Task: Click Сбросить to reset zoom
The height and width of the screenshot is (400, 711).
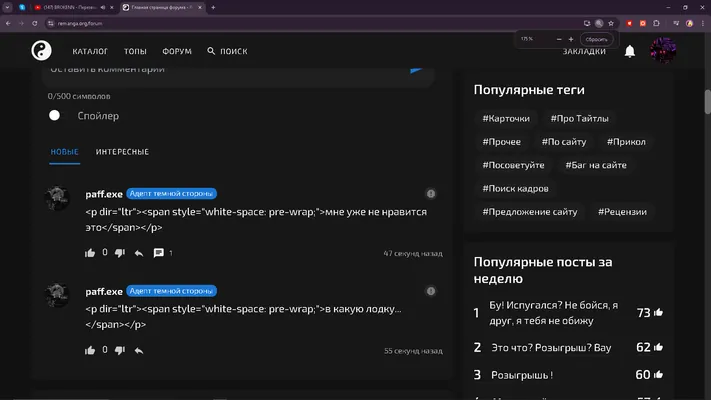Action: pos(596,39)
